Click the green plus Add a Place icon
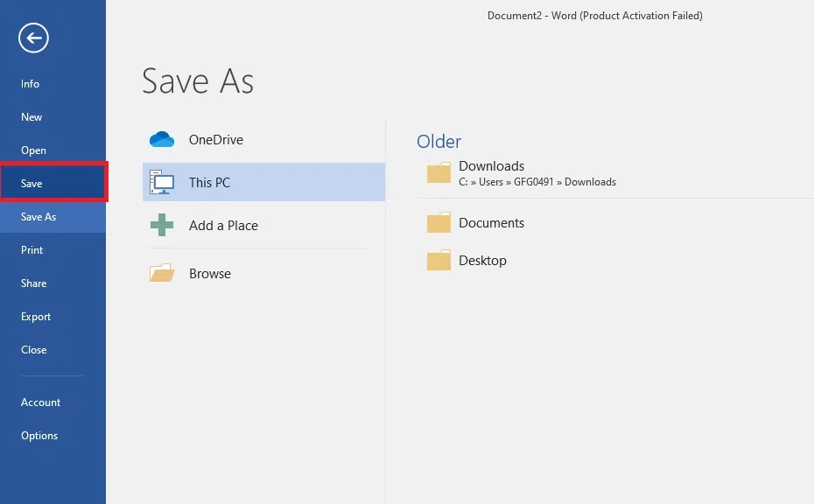 [162, 225]
